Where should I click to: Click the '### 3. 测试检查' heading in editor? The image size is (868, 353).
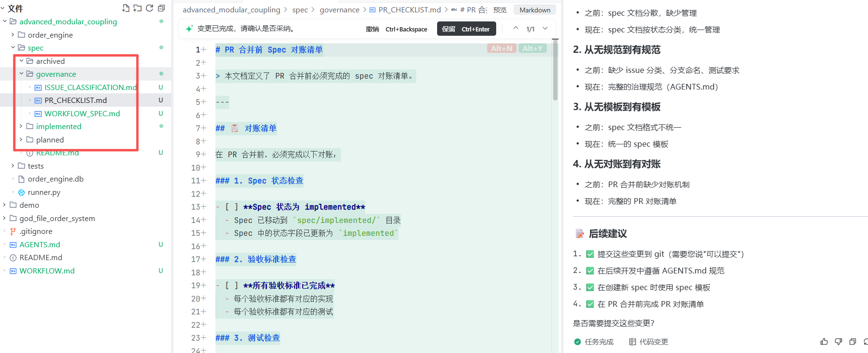point(248,338)
